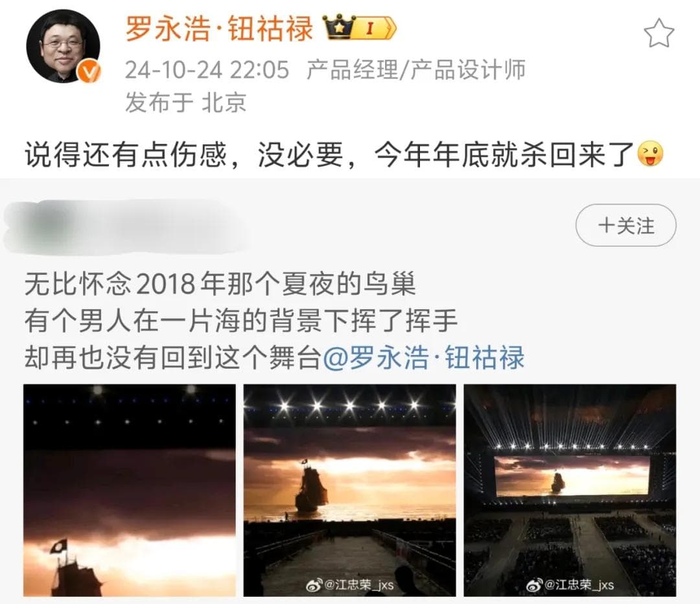Tap the crown membership level badge
This screenshot has height=604, width=700.
tap(359, 28)
